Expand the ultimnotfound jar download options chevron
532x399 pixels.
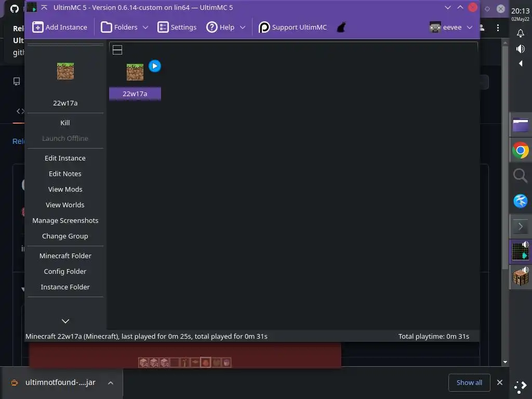pos(111,383)
